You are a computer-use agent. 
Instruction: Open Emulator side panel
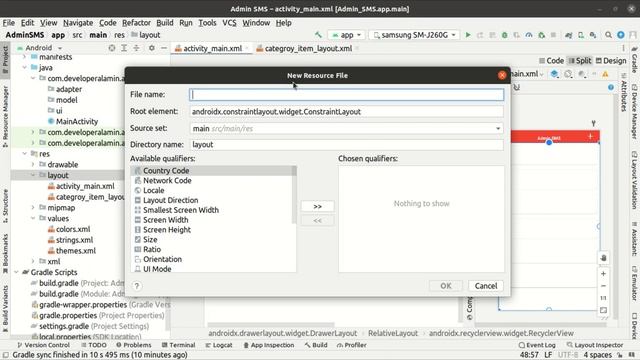pyautogui.click(x=635, y=284)
